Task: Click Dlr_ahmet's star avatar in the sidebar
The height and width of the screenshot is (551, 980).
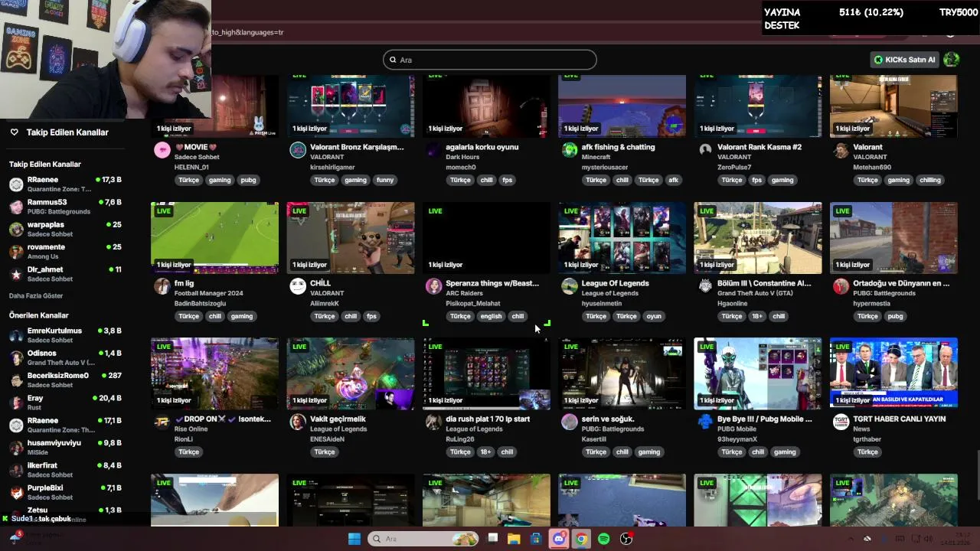Action: coord(16,274)
